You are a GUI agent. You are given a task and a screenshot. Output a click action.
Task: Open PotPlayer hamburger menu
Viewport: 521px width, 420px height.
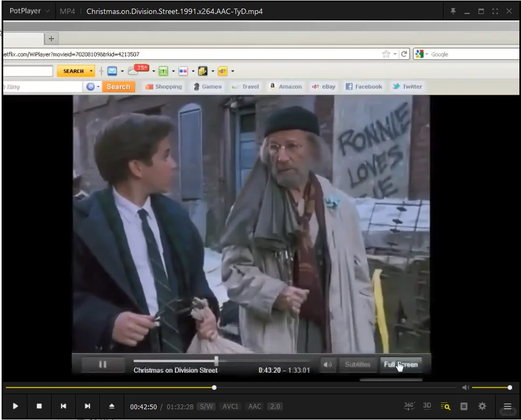[508, 406]
